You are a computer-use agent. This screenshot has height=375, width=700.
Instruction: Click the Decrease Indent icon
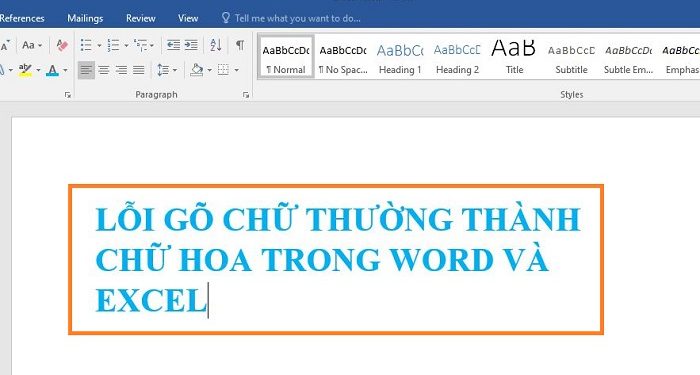[x=173, y=45]
